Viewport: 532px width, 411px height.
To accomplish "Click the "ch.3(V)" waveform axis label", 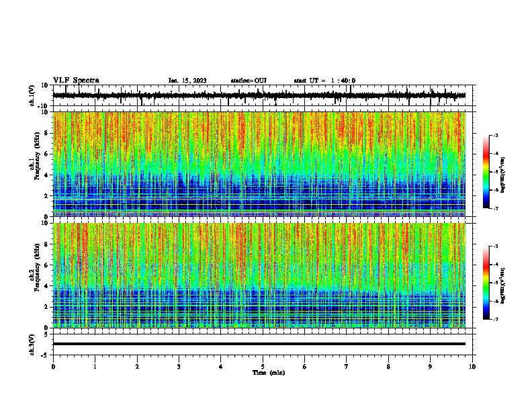I will point(32,345).
